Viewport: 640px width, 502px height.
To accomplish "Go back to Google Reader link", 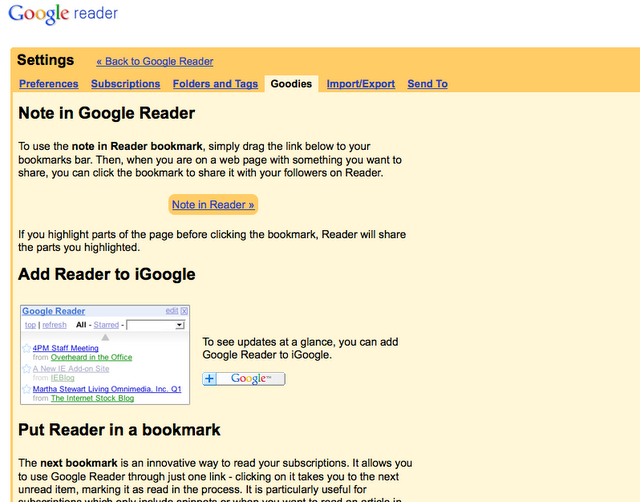I will point(155,61).
